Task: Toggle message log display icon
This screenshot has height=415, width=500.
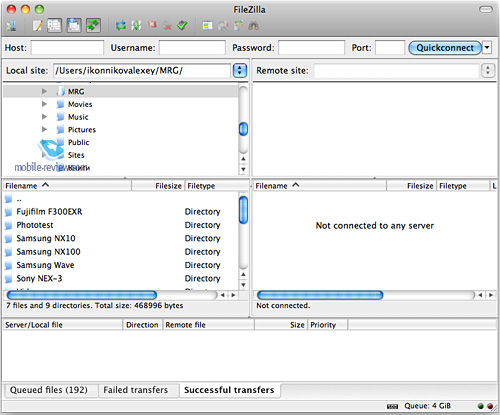Action: 37,26
